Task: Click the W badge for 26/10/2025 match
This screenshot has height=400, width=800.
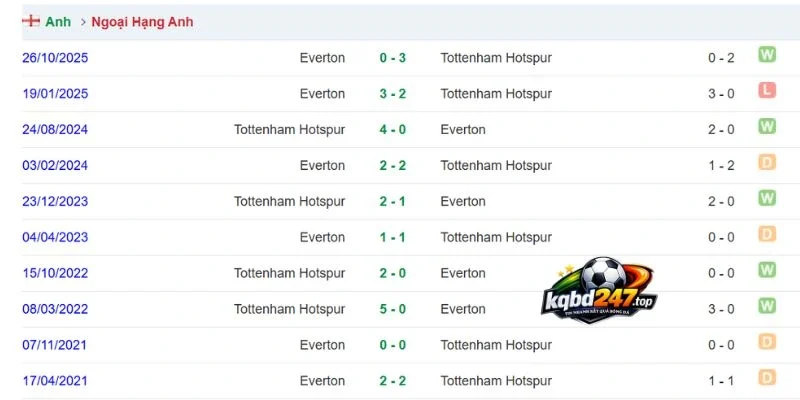Action: (767, 54)
